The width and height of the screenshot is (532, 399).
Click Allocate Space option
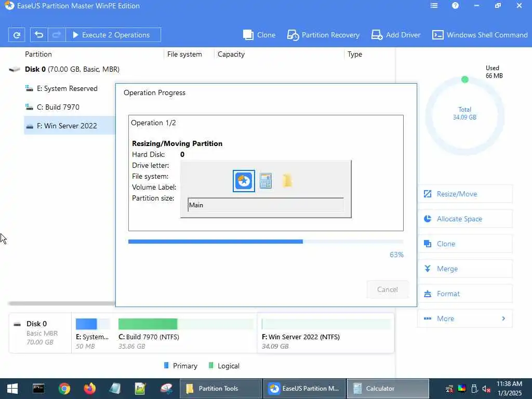pyautogui.click(x=465, y=219)
